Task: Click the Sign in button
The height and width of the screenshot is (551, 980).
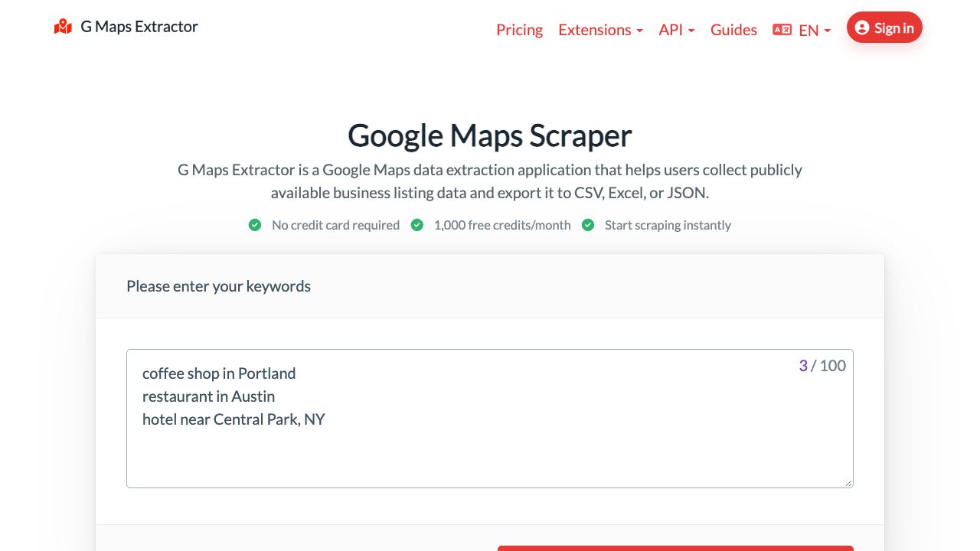Action: click(884, 28)
